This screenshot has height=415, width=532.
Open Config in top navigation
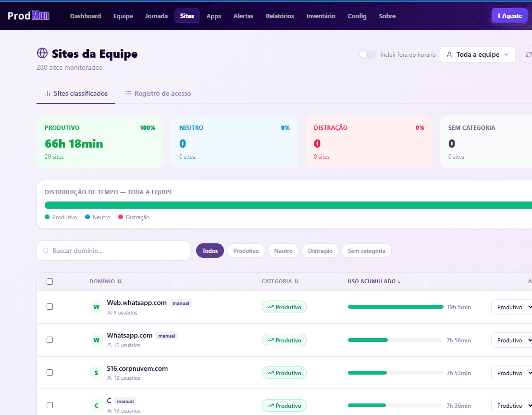pyautogui.click(x=357, y=16)
